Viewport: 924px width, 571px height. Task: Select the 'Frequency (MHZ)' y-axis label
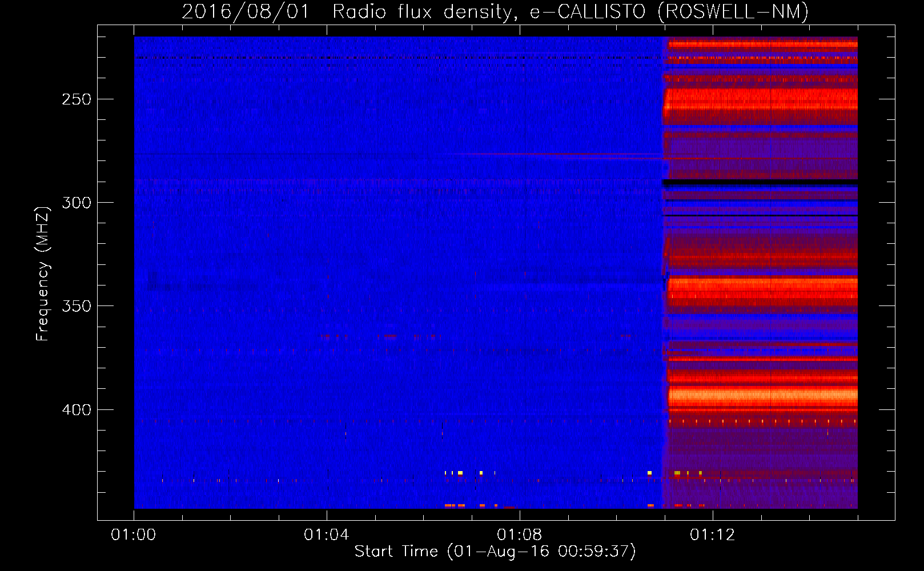click(43, 274)
